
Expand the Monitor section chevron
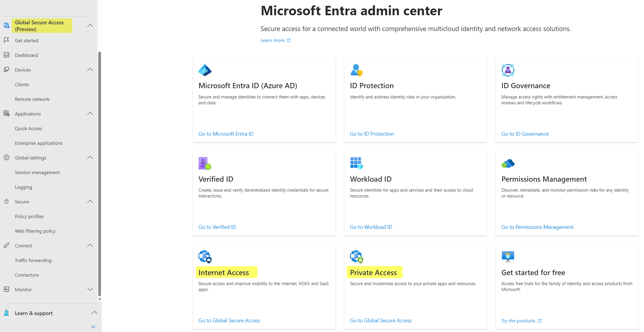tap(90, 289)
